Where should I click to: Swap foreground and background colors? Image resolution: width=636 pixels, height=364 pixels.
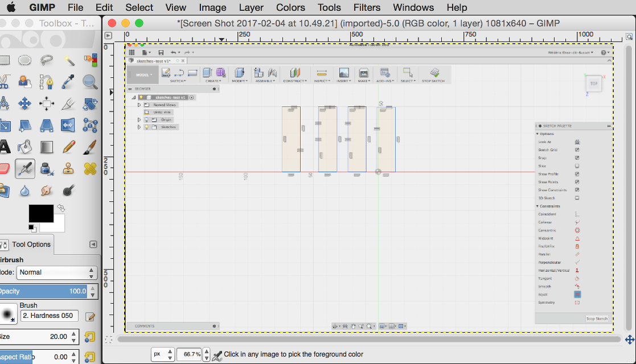[x=61, y=208]
